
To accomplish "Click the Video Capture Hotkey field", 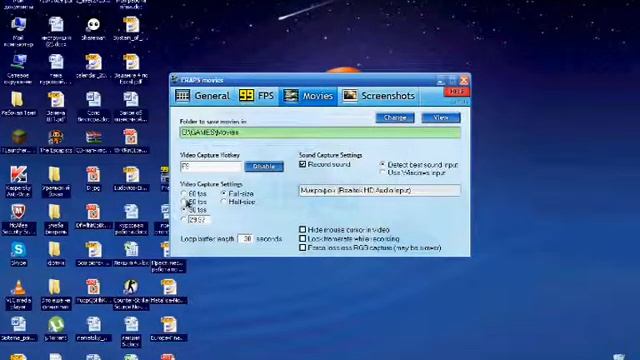I will pos(211,167).
